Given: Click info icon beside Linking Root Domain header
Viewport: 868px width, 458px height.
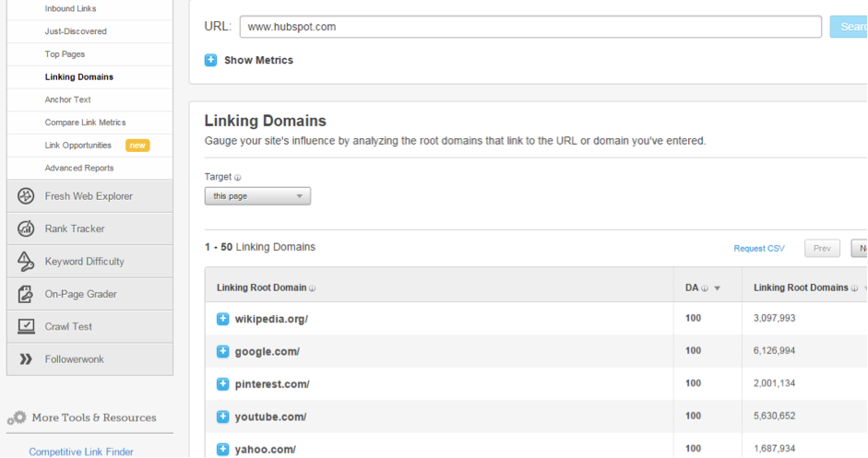Looking at the screenshot, I should pos(312,288).
